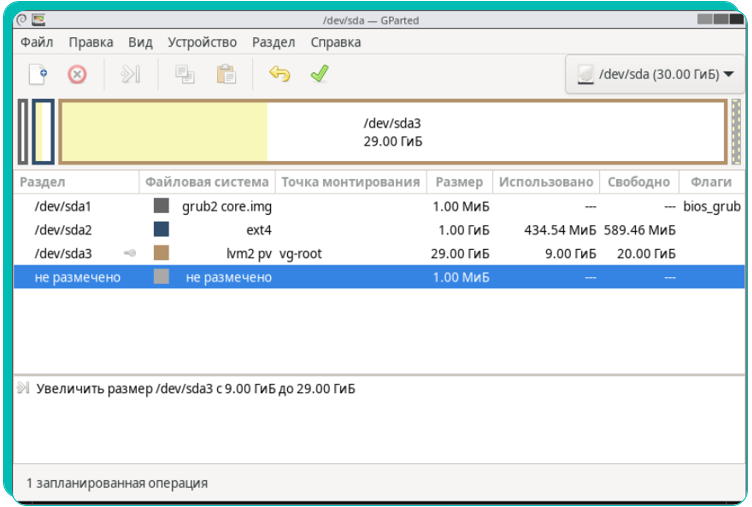Click the bios_grub flag cell
Viewport: 752px width, 507px height.
(x=712, y=207)
